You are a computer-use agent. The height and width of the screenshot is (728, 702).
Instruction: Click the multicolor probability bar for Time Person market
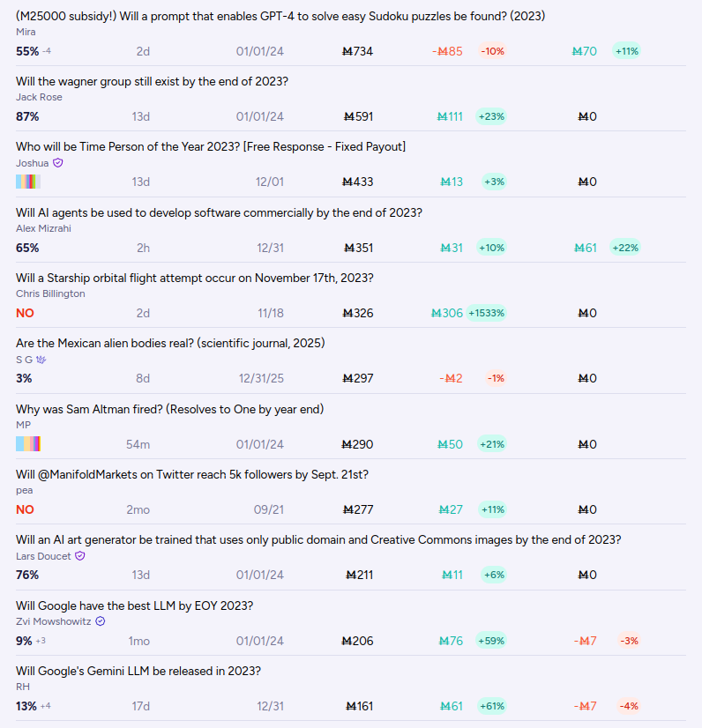coord(28,182)
